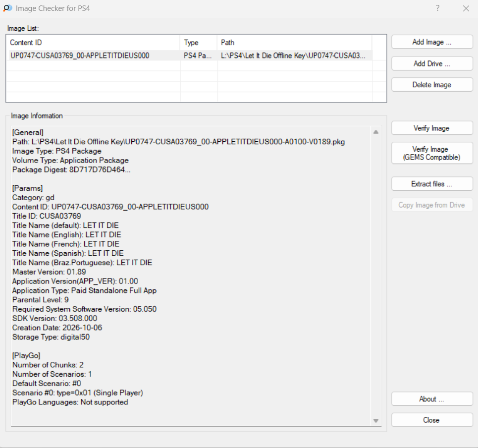Sort by the Content ID column header
This screenshot has height=448, width=478.
93,43
